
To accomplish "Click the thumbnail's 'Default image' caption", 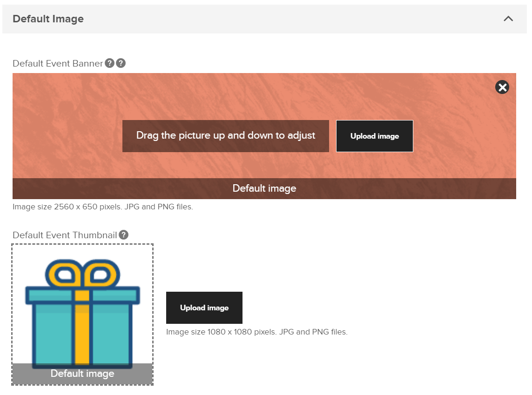I will coord(82,374).
